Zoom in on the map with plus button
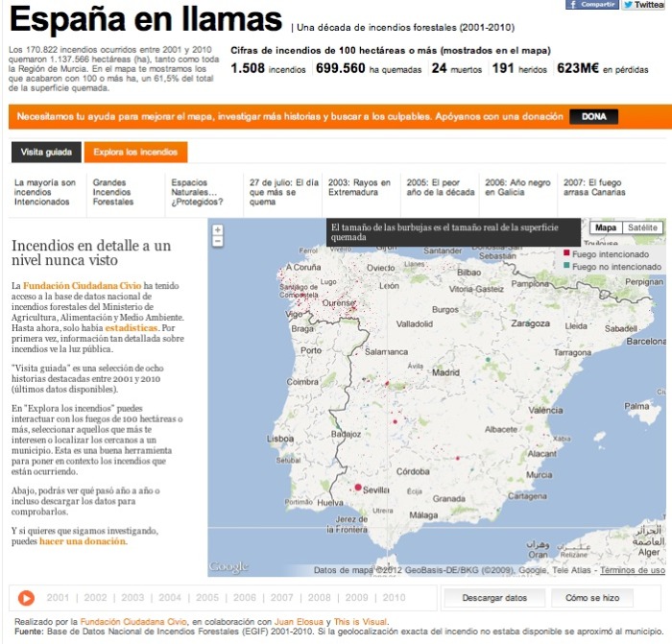672x644 pixels. [218, 229]
